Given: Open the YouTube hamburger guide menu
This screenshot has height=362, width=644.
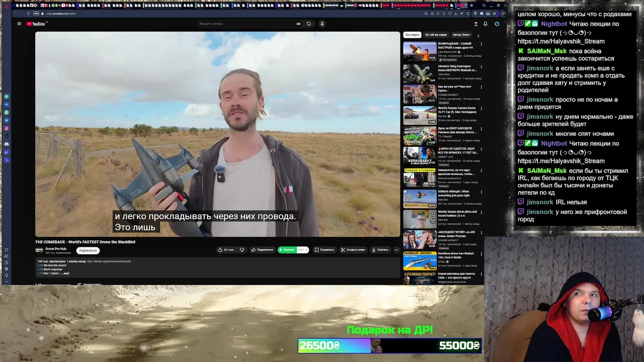Looking at the screenshot, I should pos(19,24).
